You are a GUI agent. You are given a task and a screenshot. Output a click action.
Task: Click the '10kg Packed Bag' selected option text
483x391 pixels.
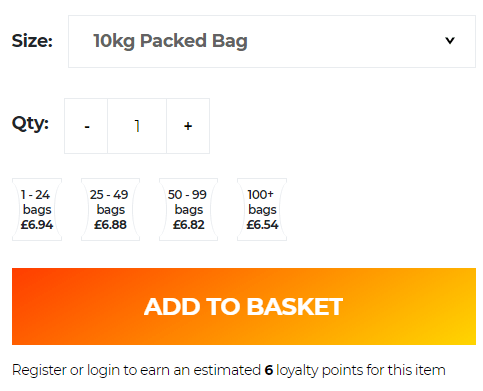170,41
